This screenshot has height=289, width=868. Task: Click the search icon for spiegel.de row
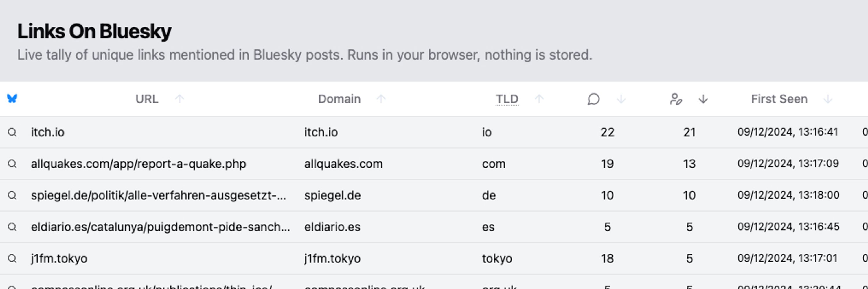(12, 195)
